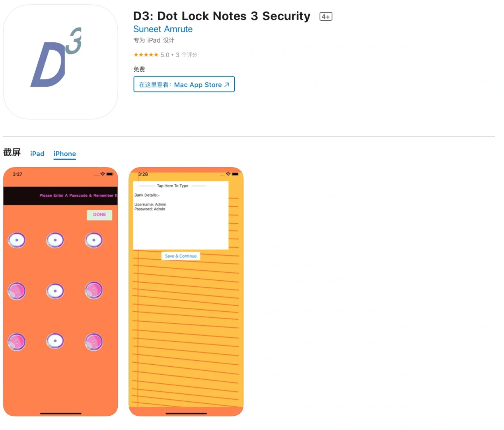The image size is (504, 430).
Task: Select the iPhone screenshots tab
Action: tap(64, 154)
